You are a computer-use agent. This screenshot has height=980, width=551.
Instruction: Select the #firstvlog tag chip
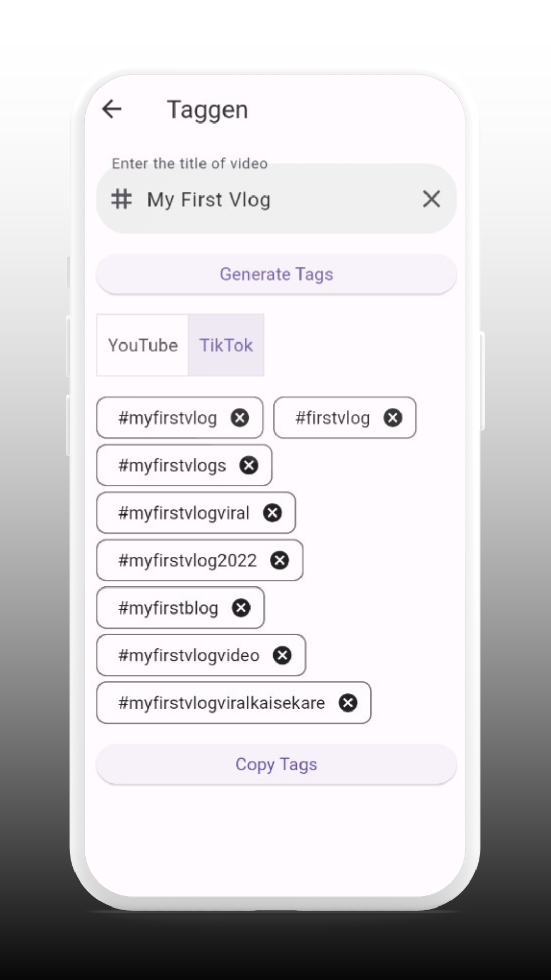333,418
